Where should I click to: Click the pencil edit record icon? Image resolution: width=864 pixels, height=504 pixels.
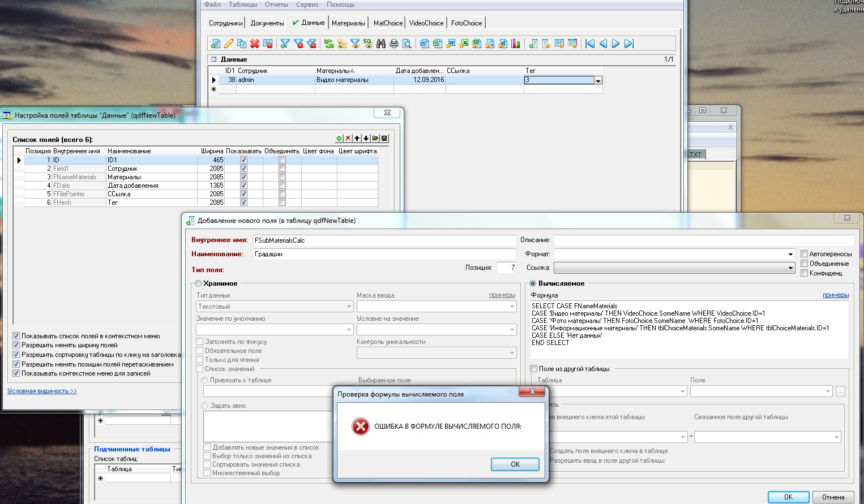(x=229, y=44)
